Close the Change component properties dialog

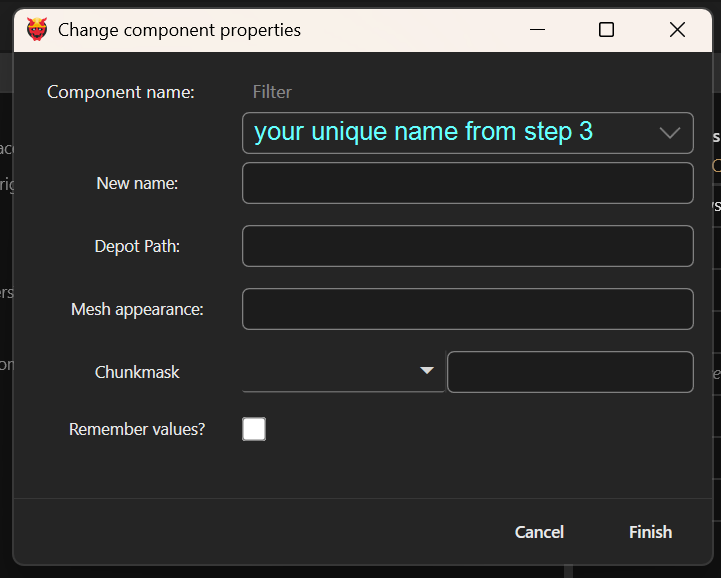[x=677, y=30]
